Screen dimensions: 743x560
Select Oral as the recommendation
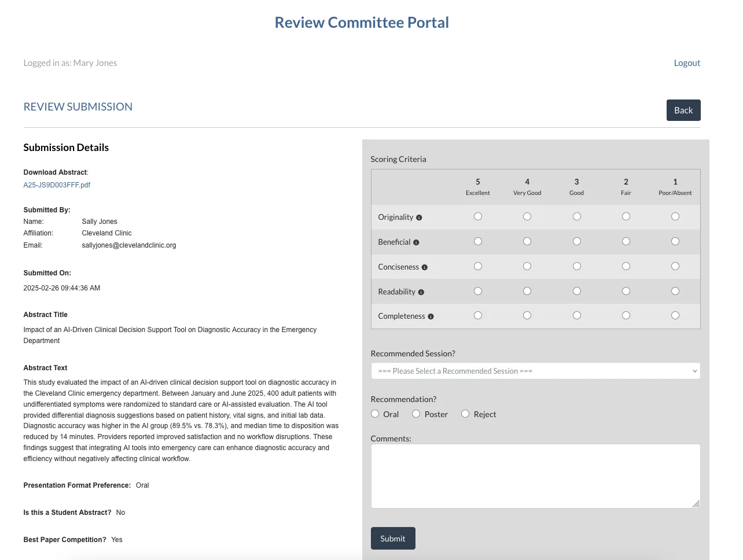pyautogui.click(x=375, y=414)
